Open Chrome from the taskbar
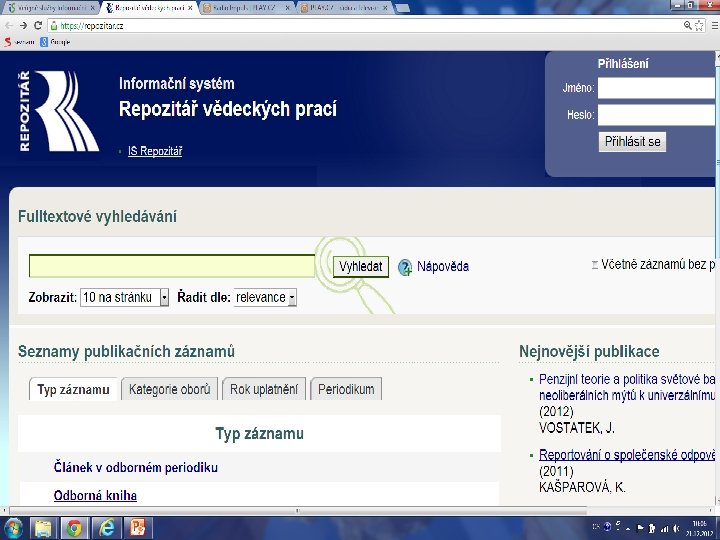This screenshot has height=540, width=720. 74,528
